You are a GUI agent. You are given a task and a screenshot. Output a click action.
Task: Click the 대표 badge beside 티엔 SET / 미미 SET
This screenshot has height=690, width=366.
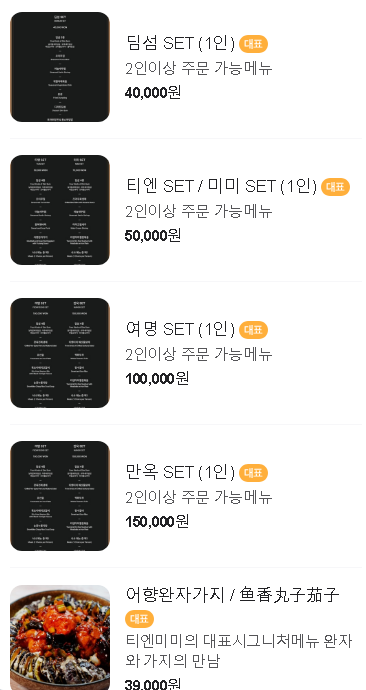pos(335,187)
